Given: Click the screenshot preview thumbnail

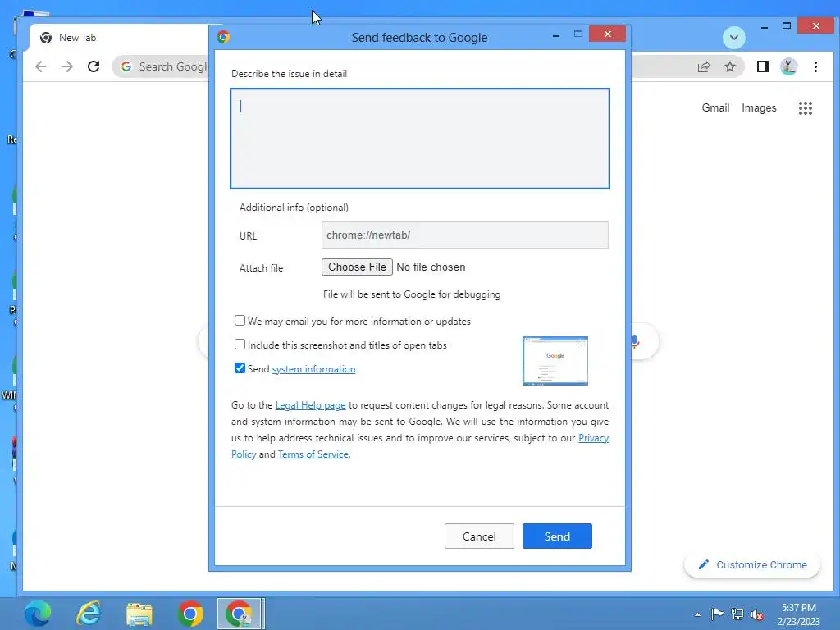Looking at the screenshot, I should (x=555, y=361).
